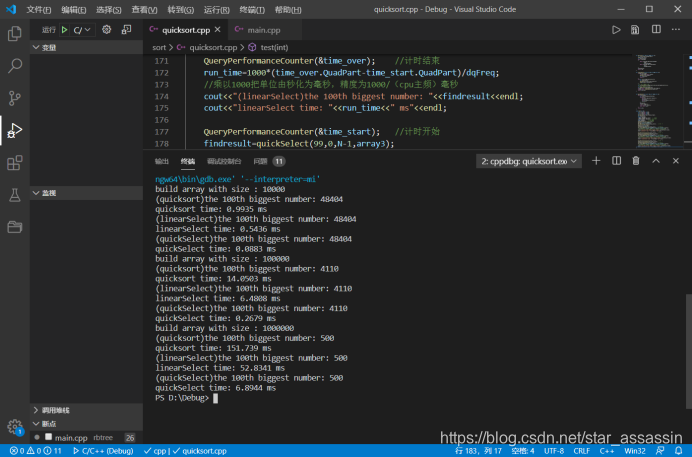
Task: Click the feedback icon in status bar
Action: [660, 451]
